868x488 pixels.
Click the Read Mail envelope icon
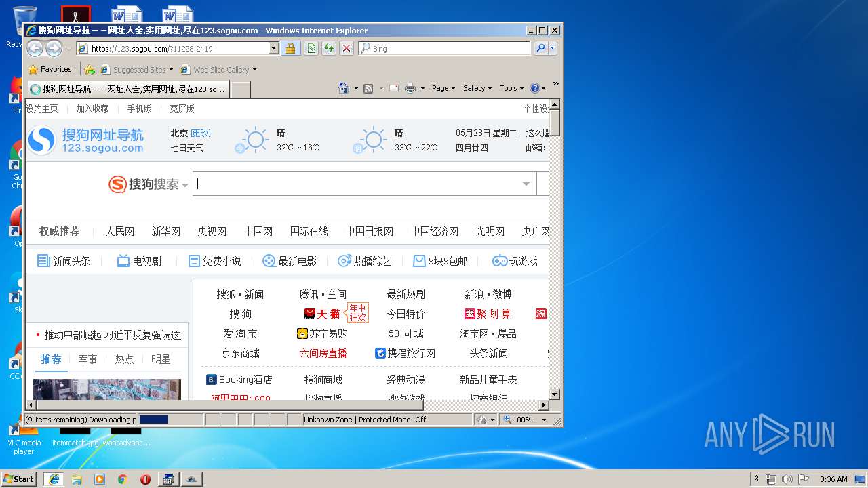tap(393, 88)
